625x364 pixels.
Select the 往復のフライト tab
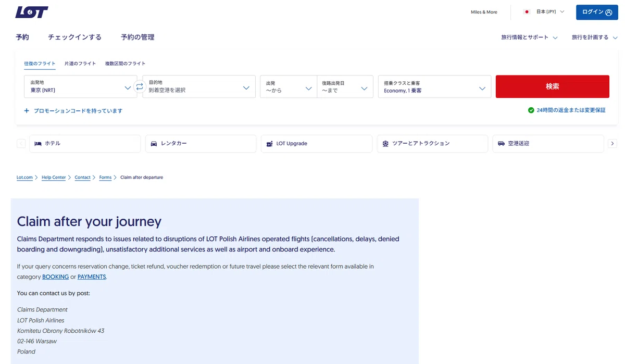(x=40, y=64)
